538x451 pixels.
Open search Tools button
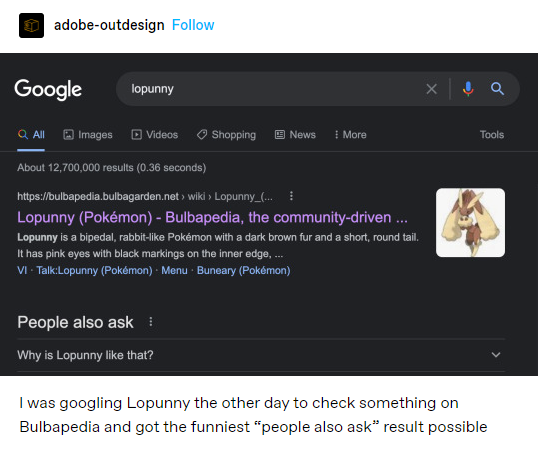pyautogui.click(x=492, y=135)
